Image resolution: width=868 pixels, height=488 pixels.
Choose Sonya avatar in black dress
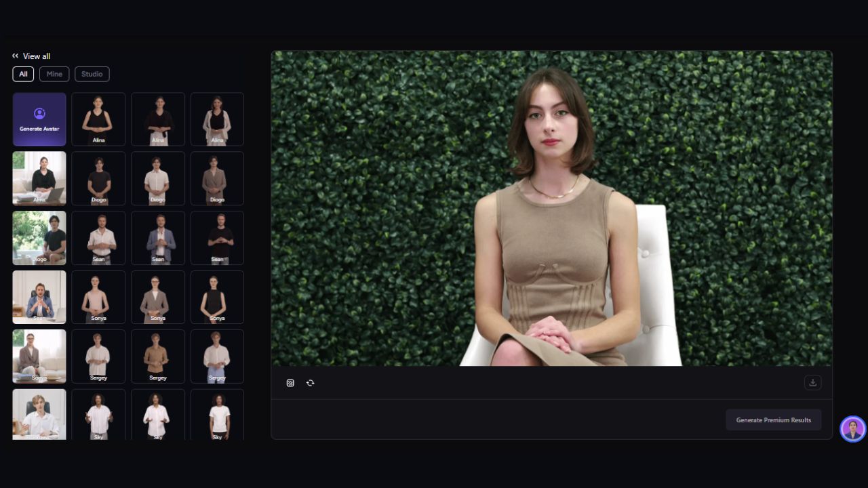217,297
